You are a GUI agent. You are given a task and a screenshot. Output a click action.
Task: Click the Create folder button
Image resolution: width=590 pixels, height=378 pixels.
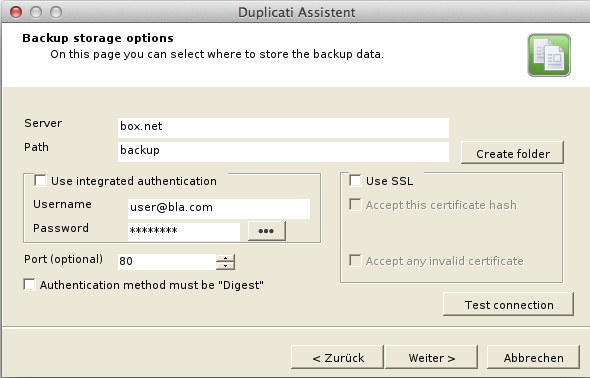pos(512,153)
